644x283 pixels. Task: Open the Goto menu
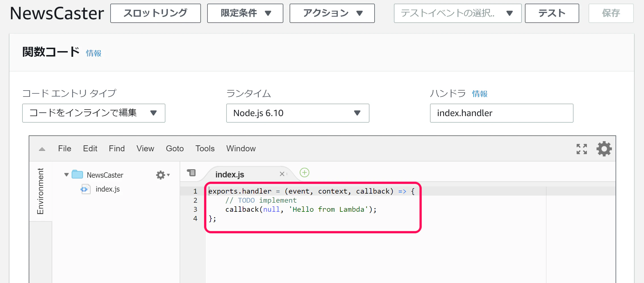click(175, 148)
